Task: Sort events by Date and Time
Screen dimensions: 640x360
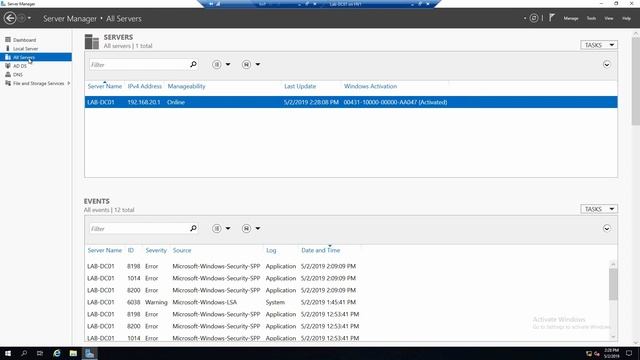Action: pyautogui.click(x=320, y=250)
